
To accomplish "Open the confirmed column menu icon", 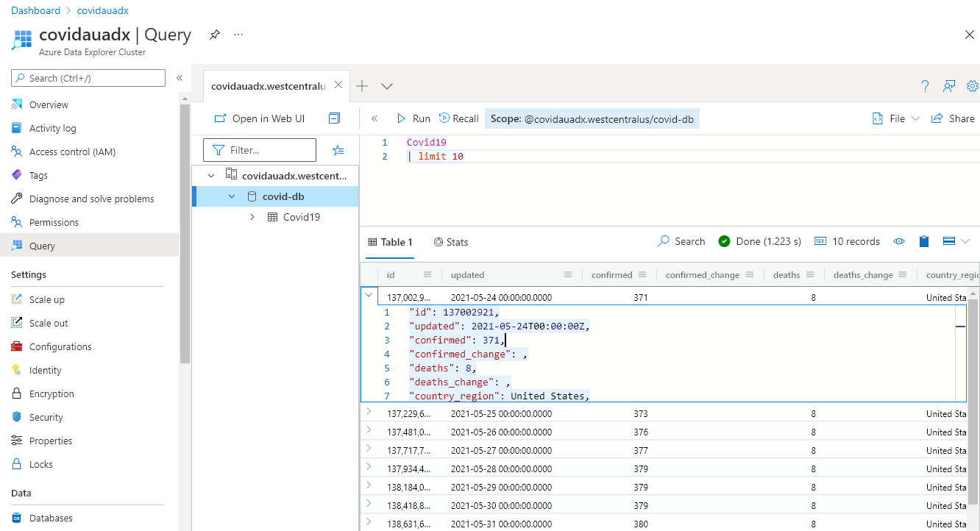I will [x=642, y=274].
